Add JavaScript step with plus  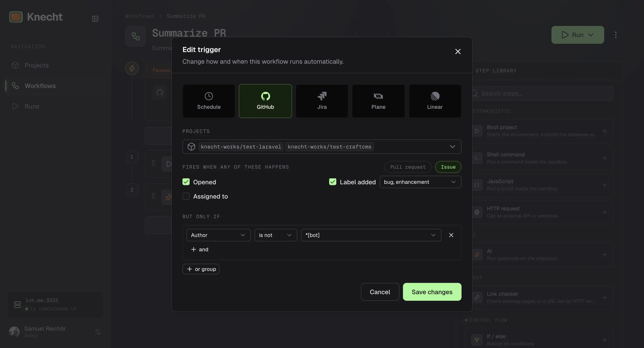604,185
